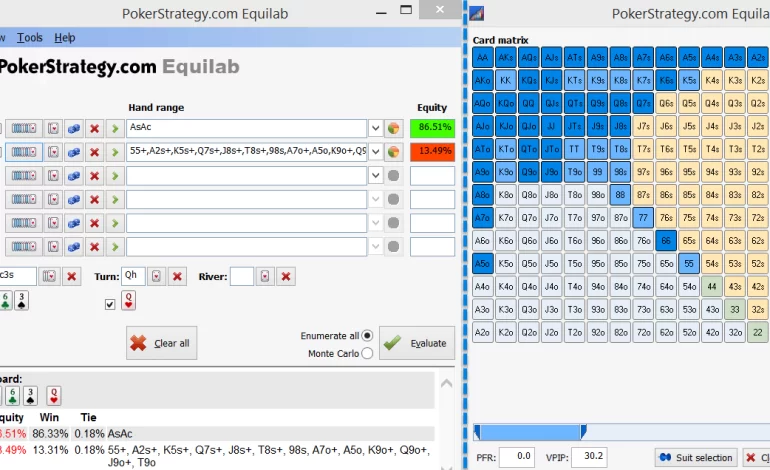
Task: Open predefined ranges icon for 55+ range row
Action: click(x=24, y=152)
